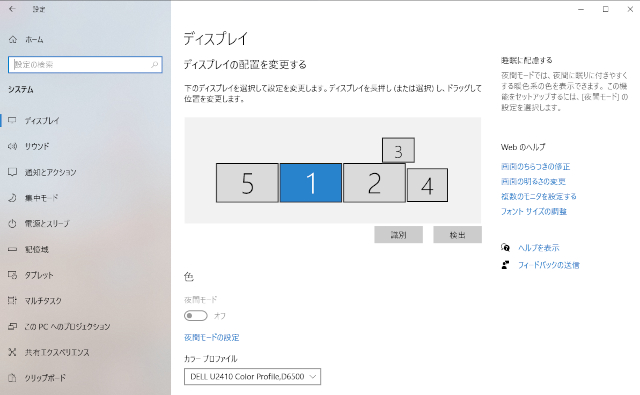Viewport: 640px width, 395px height.
Task: Click the フィードバックの送信 link text
Action: 549,265
